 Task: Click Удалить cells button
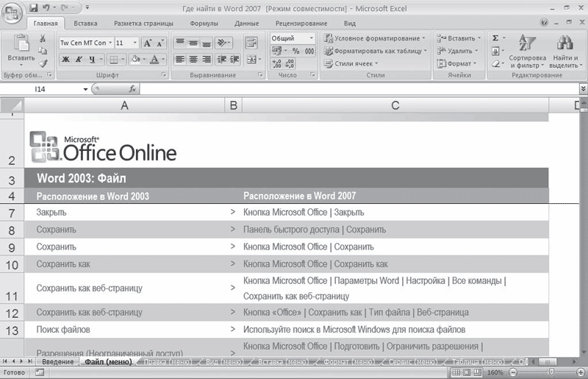point(457,51)
